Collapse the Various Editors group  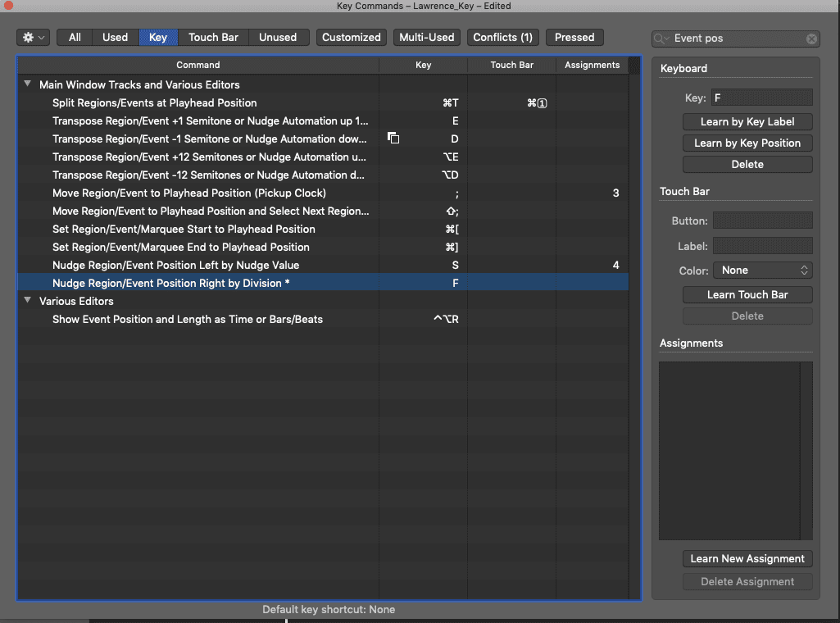pos(27,301)
